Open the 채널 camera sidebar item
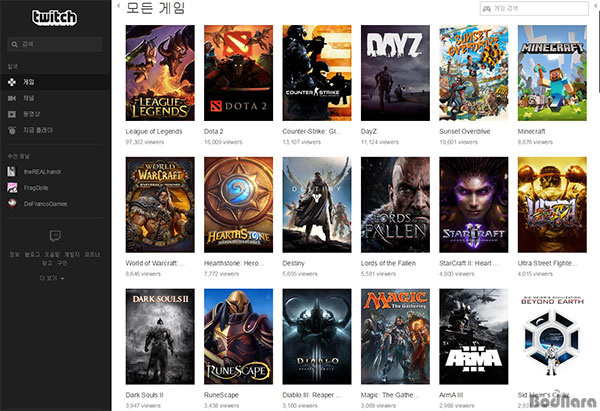This screenshot has width=600, height=411. tap(55, 98)
